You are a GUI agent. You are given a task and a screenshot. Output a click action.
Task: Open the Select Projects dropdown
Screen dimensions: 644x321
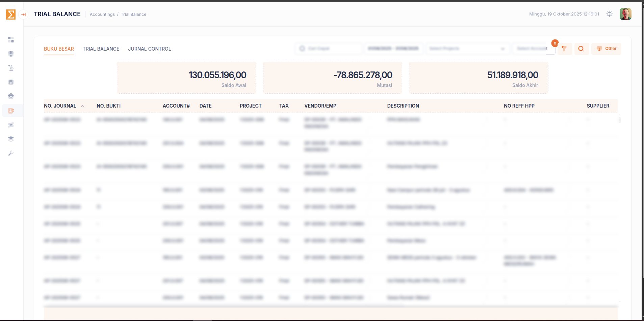coord(467,49)
